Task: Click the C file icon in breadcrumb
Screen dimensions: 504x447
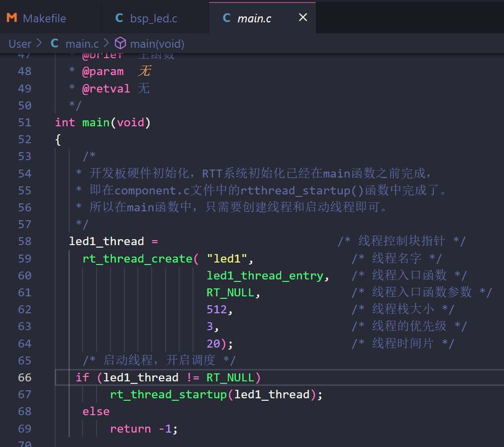Action: click(x=55, y=44)
